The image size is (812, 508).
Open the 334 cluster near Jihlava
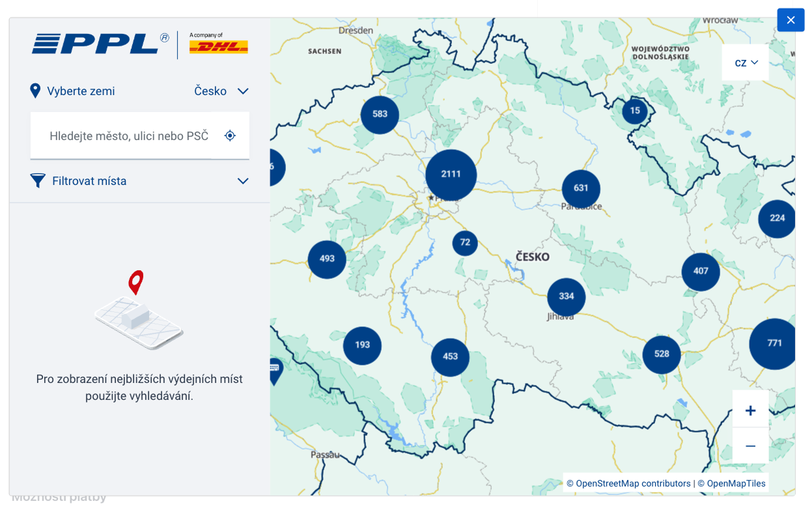(566, 296)
